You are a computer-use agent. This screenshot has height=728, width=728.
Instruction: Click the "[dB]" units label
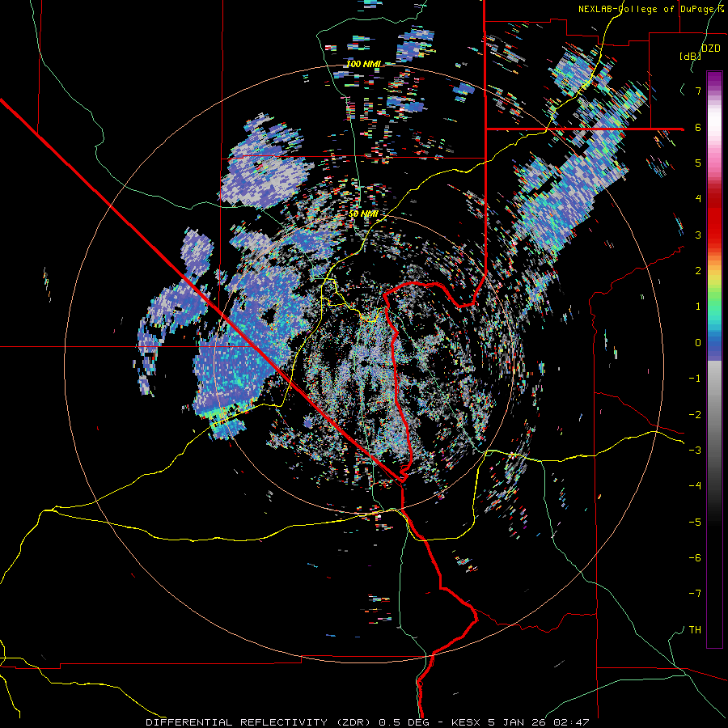(689, 56)
